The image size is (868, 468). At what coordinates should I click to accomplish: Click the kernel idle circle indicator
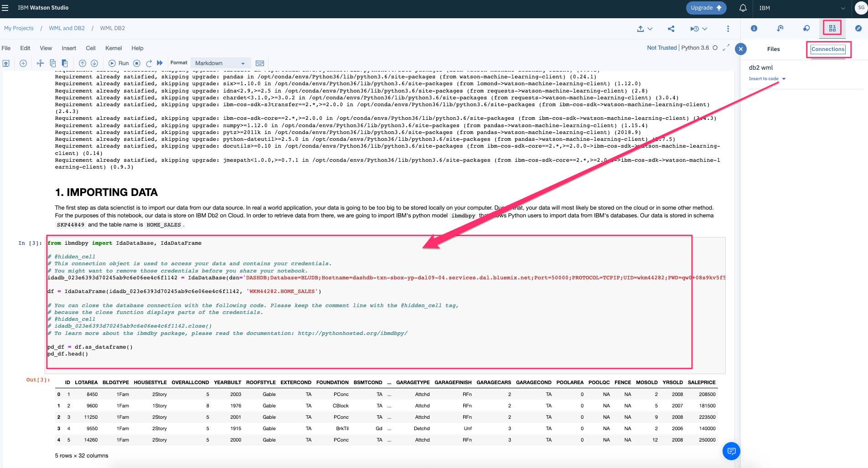[715, 48]
